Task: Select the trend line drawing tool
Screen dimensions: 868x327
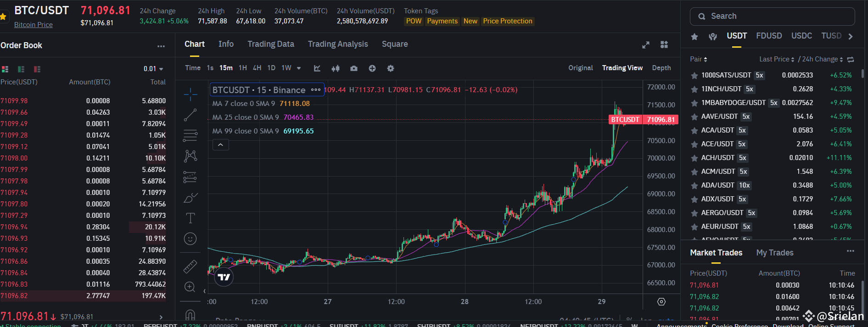Action: pos(190,115)
